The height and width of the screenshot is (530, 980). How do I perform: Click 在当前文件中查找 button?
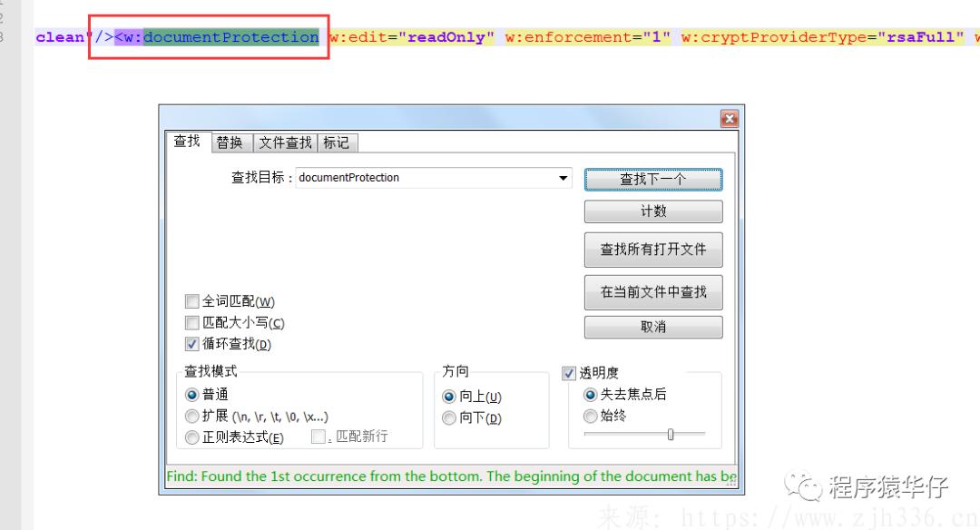(x=652, y=291)
